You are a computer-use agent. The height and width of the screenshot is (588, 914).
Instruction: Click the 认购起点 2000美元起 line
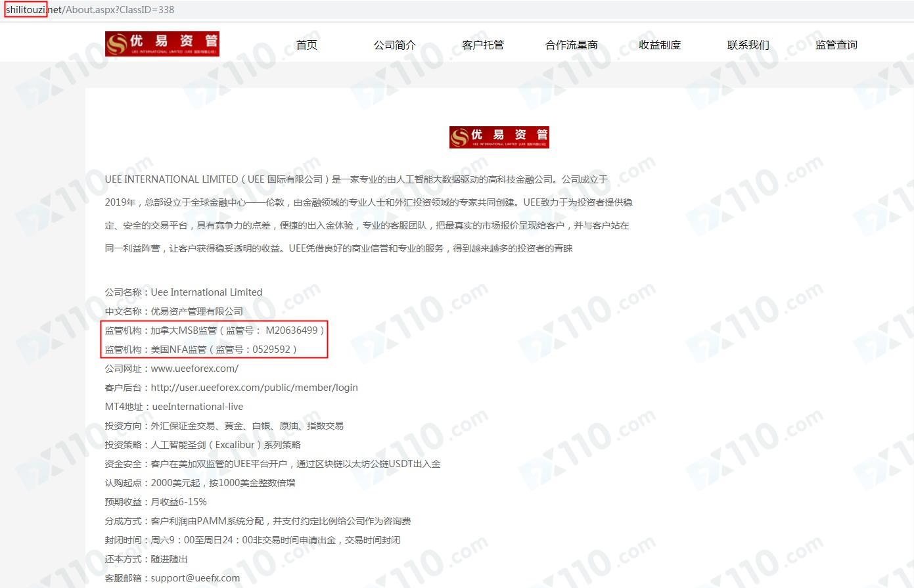(x=200, y=483)
